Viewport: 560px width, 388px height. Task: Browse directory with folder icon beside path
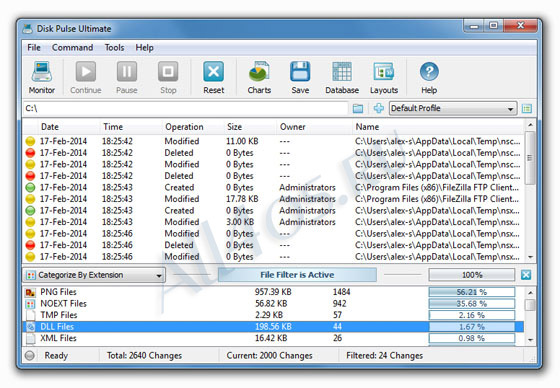[x=358, y=108]
